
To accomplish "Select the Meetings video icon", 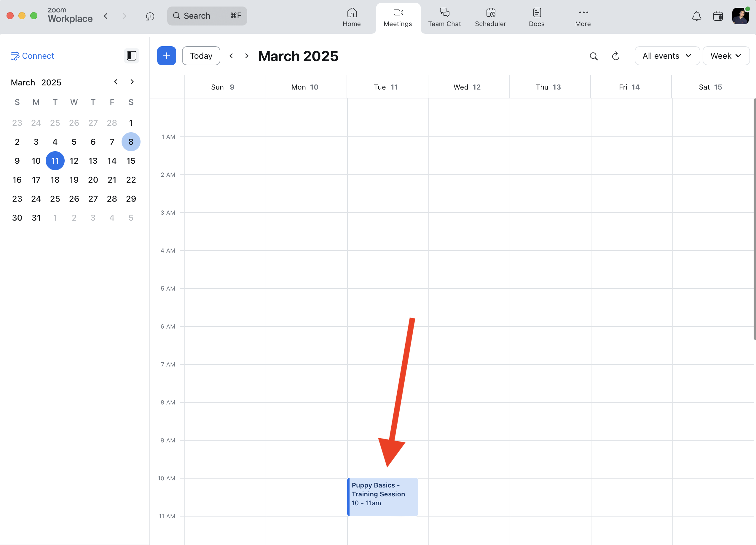I will click(x=398, y=13).
